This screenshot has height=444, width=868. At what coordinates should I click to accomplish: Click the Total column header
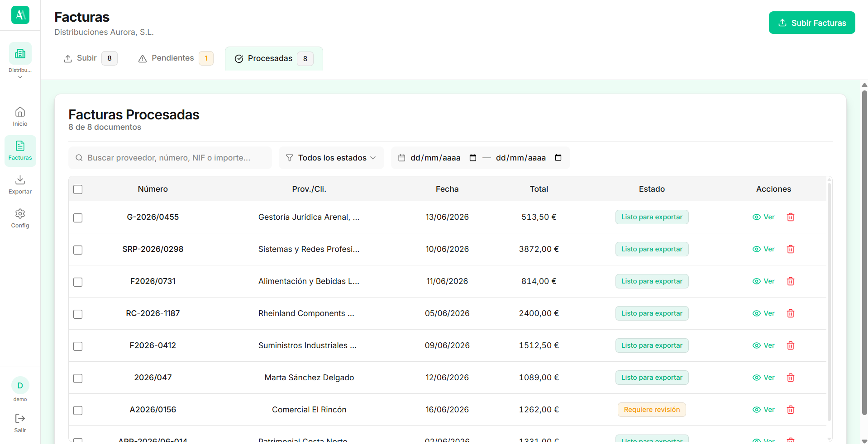[539, 189]
